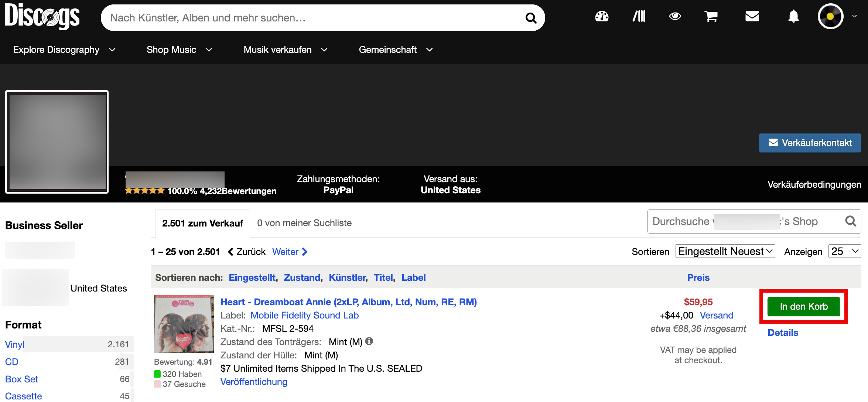Open the Anzeigen count dropdown
868x402 pixels.
pyautogui.click(x=845, y=251)
